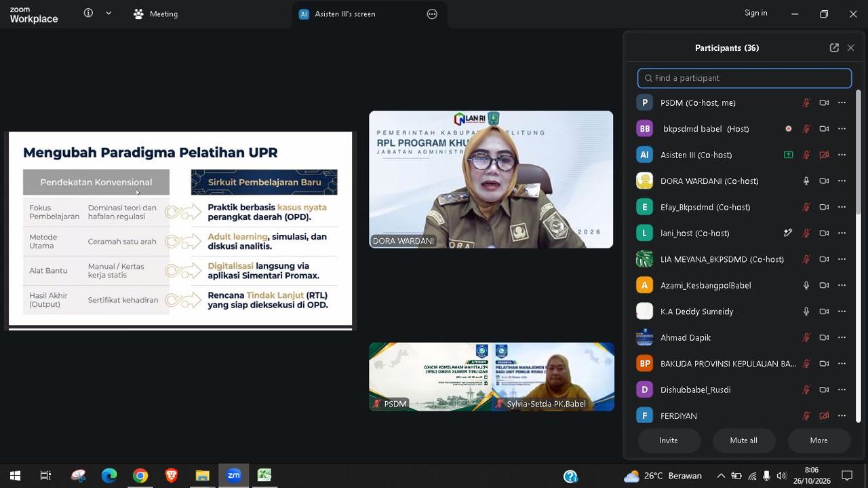Image resolution: width=868 pixels, height=488 pixels.
Task: Expand the dropdown chevron next to meeting info
Action: click(108, 13)
